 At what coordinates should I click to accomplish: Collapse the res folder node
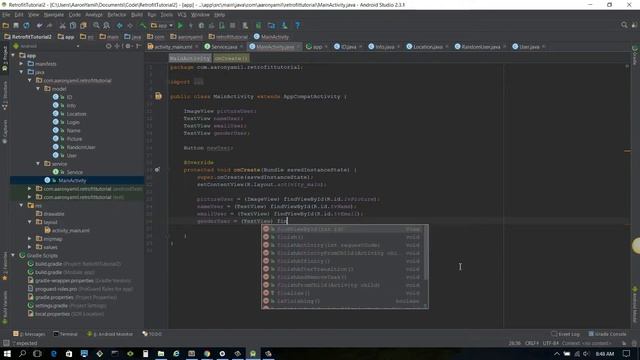click(22, 205)
